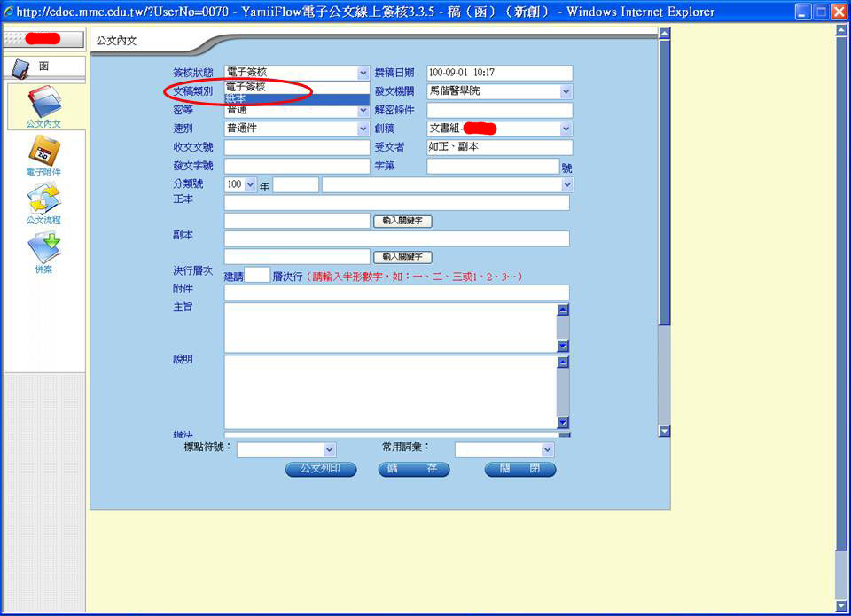This screenshot has width=851, height=616.
Task: Click the 儲存 save button
Action: click(x=414, y=469)
